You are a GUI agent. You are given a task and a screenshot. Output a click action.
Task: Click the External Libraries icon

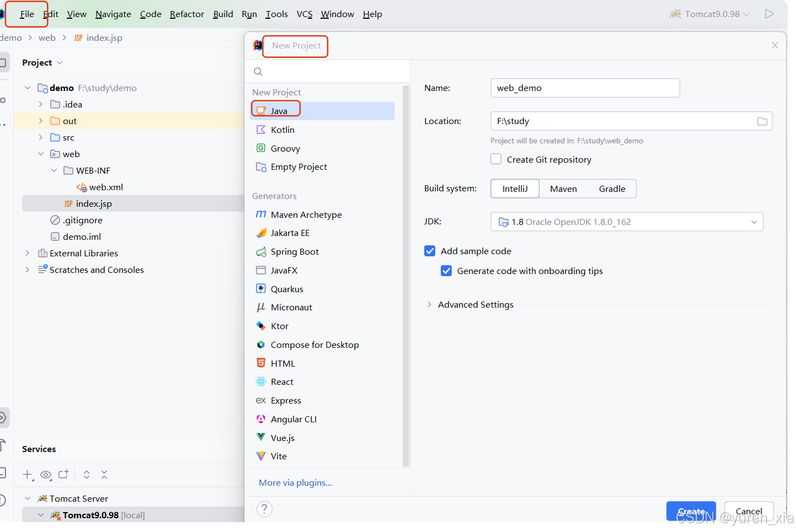click(x=42, y=253)
